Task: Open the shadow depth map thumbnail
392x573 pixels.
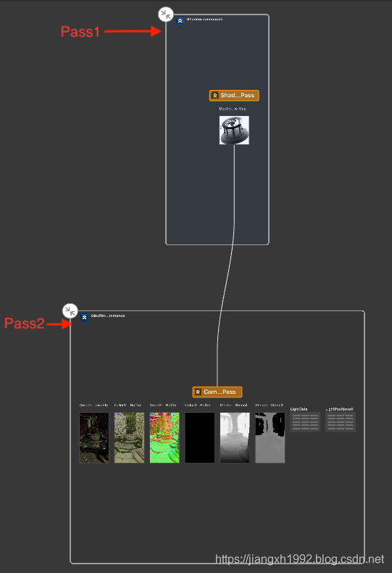Action: pyautogui.click(x=234, y=130)
